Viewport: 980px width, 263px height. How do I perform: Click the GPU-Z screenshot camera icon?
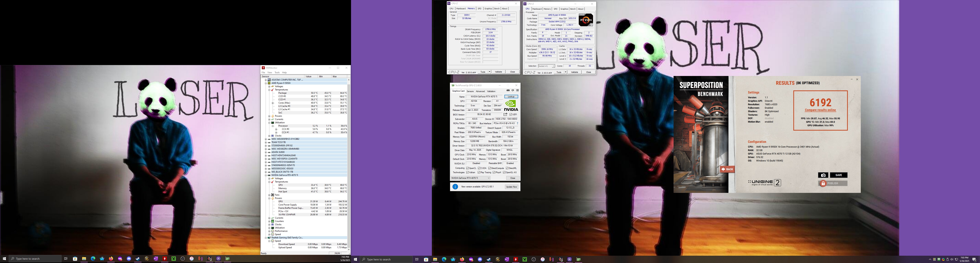(508, 90)
